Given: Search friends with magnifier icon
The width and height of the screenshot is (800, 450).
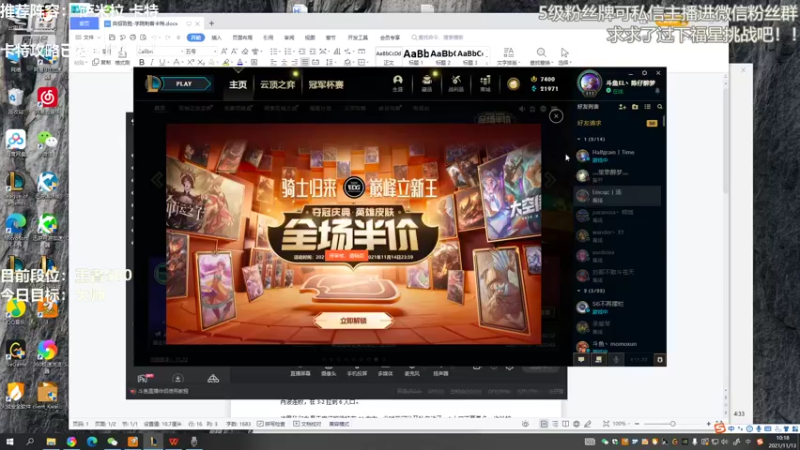Looking at the screenshot, I should point(660,107).
